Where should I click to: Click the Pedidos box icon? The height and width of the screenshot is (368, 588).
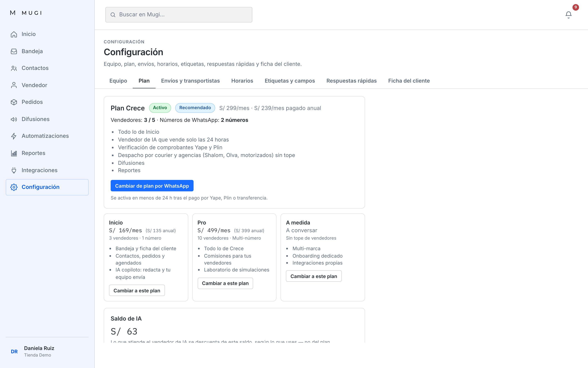click(14, 102)
